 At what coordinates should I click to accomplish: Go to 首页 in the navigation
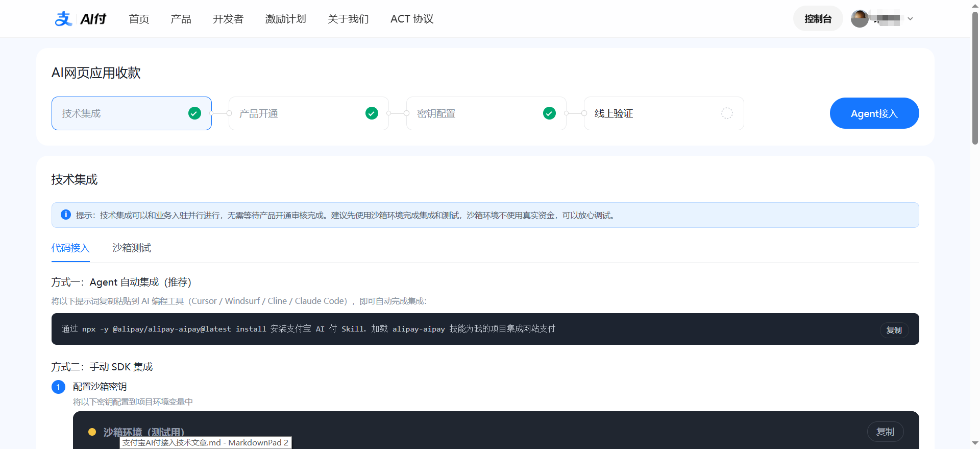coord(139,19)
